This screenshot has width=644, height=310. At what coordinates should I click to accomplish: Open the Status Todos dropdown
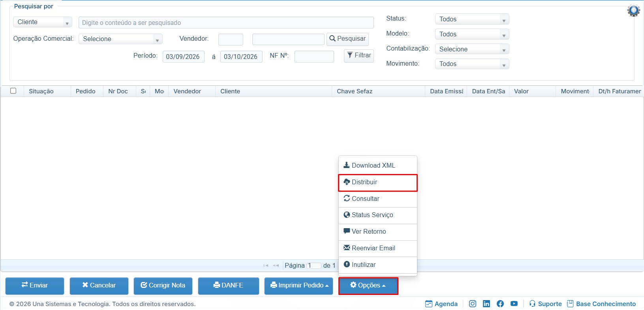coord(472,19)
